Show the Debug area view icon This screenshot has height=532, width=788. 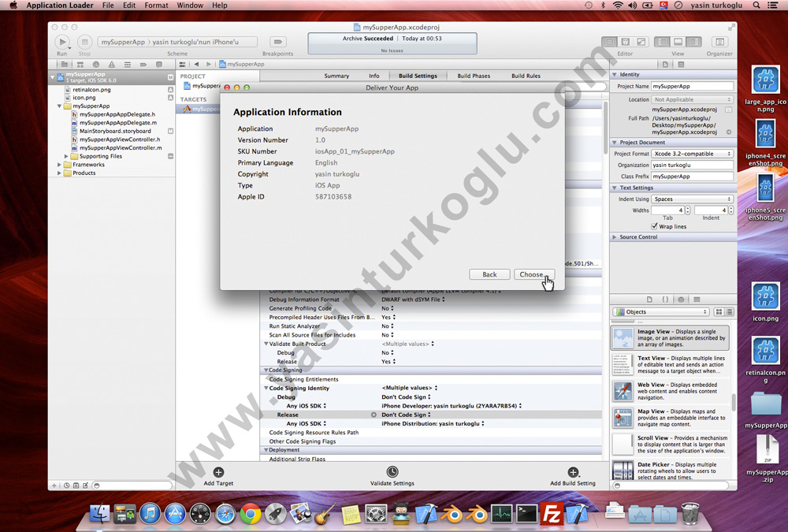tap(678, 42)
